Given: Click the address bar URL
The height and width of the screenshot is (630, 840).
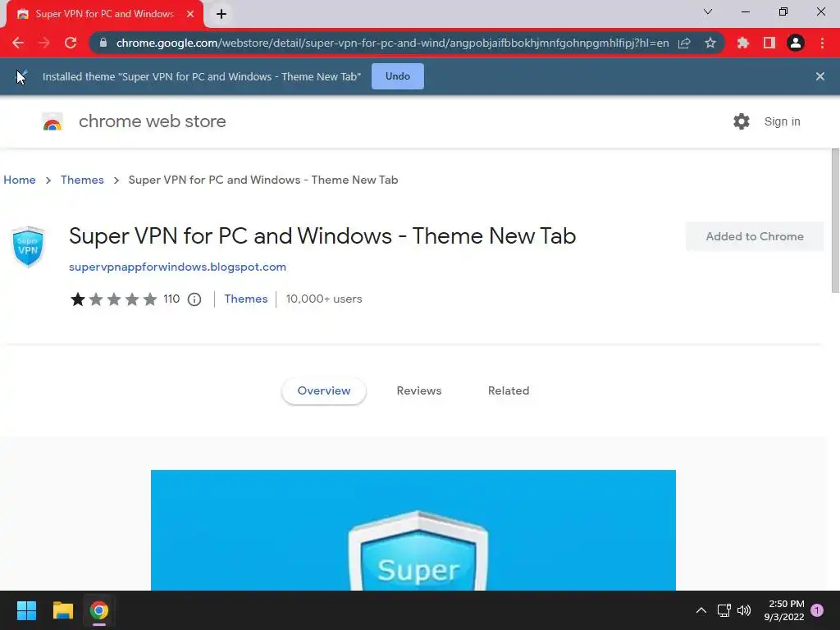Looking at the screenshot, I should click(392, 43).
